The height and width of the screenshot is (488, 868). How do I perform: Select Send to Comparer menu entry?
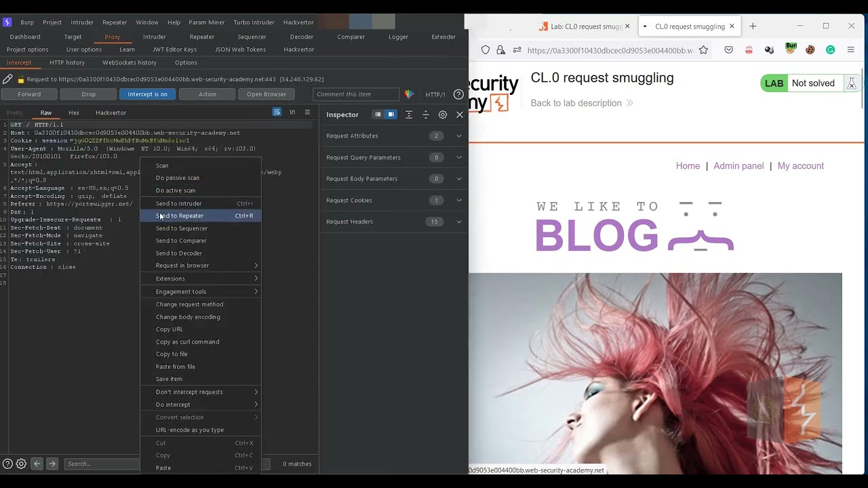click(201, 241)
